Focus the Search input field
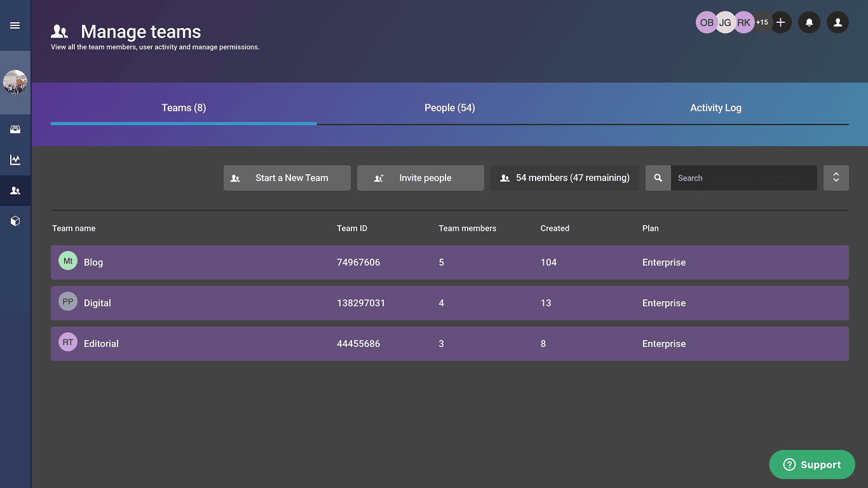The height and width of the screenshot is (488, 868). click(744, 178)
